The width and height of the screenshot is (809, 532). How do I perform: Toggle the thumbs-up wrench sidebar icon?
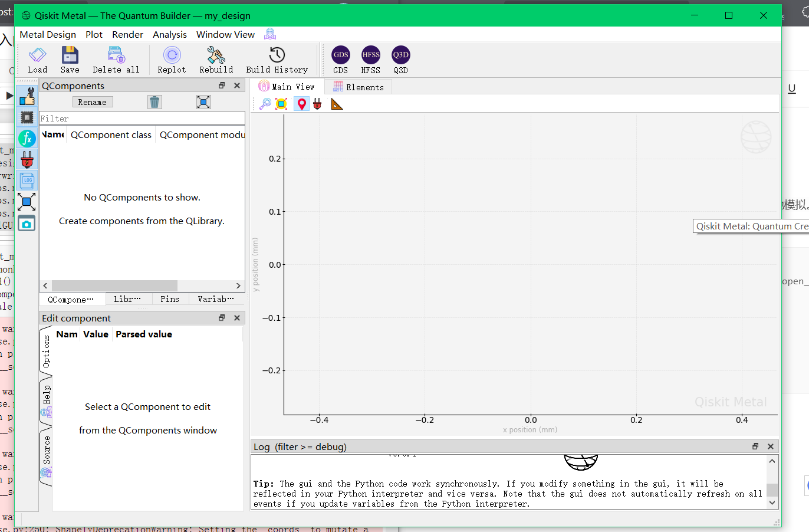click(27, 96)
